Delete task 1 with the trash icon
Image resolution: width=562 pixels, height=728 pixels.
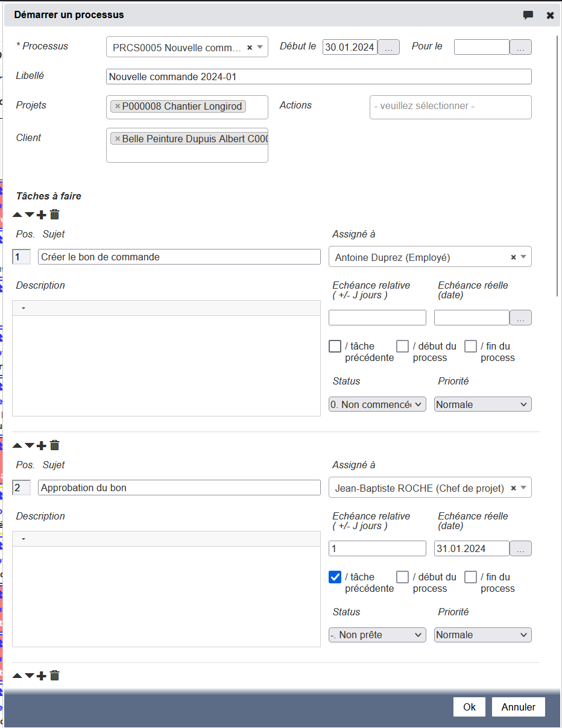[x=55, y=215]
